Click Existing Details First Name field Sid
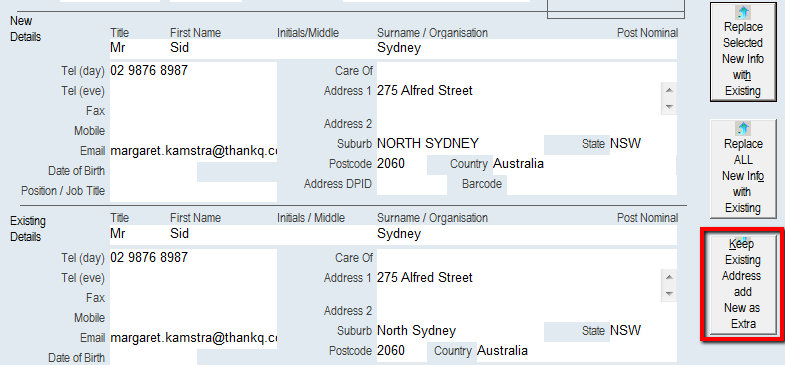This screenshot has width=785, height=365. click(223, 234)
